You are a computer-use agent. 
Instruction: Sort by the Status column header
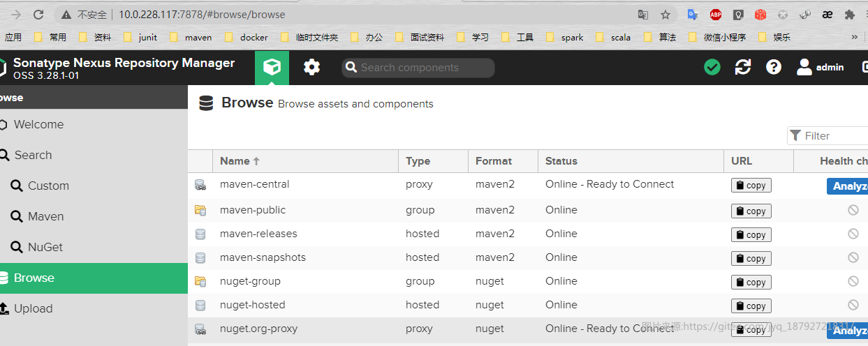(631, 161)
